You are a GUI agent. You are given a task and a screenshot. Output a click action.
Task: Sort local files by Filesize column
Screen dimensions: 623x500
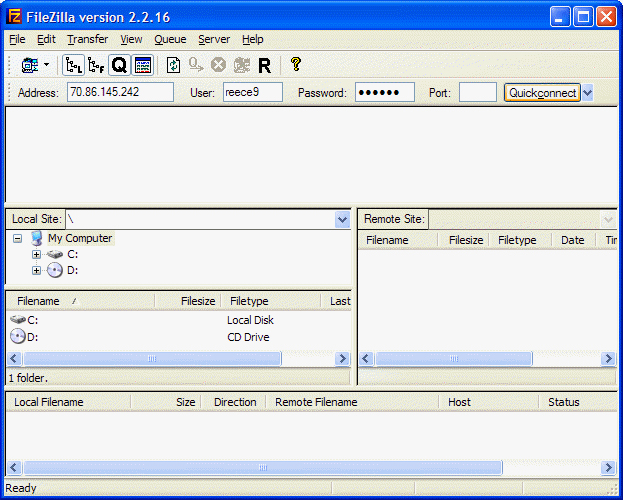(x=188, y=301)
